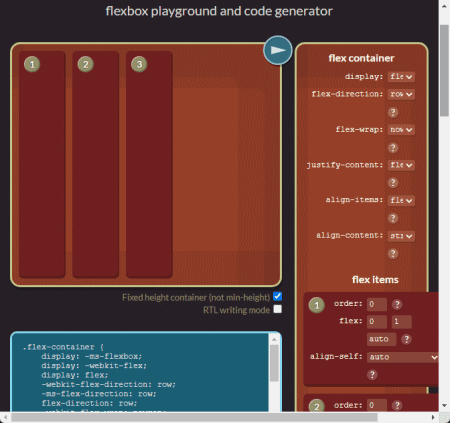The width and height of the screenshot is (450, 423).
Task: Click '-webkit-flex-direction: row;' code line
Action: 108,384
